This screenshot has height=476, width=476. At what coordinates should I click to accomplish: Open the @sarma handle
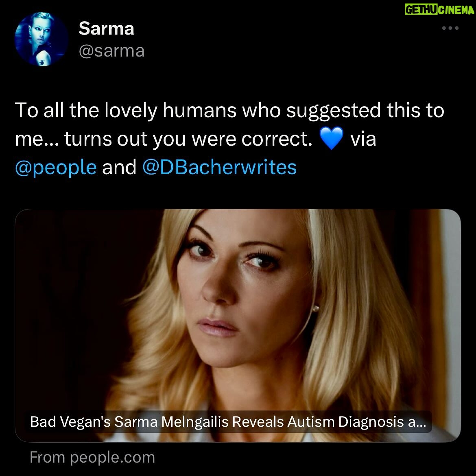(x=112, y=51)
